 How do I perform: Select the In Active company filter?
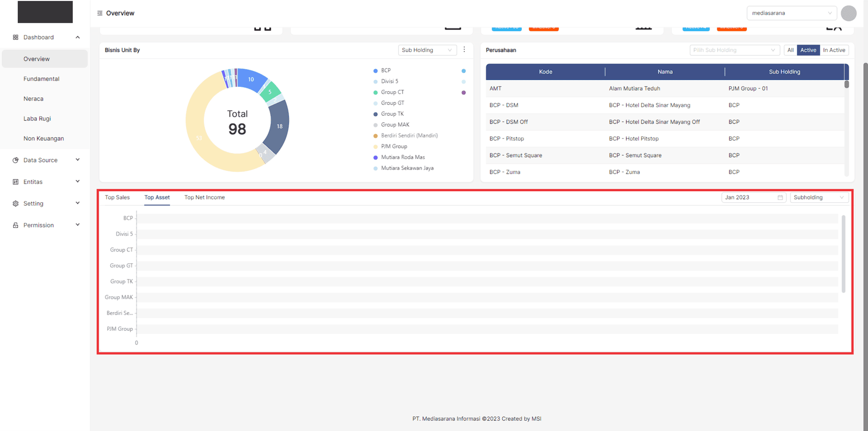(834, 50)
